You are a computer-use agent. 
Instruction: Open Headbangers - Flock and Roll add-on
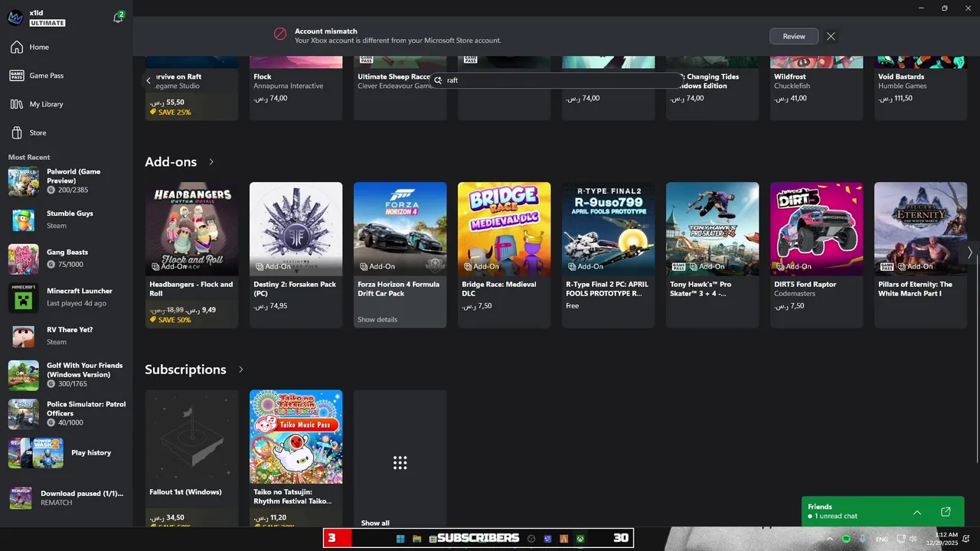point(191,255)
